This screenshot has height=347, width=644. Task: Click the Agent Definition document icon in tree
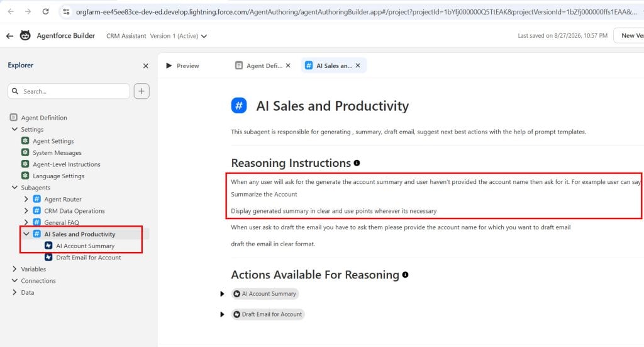coord(14,118)
